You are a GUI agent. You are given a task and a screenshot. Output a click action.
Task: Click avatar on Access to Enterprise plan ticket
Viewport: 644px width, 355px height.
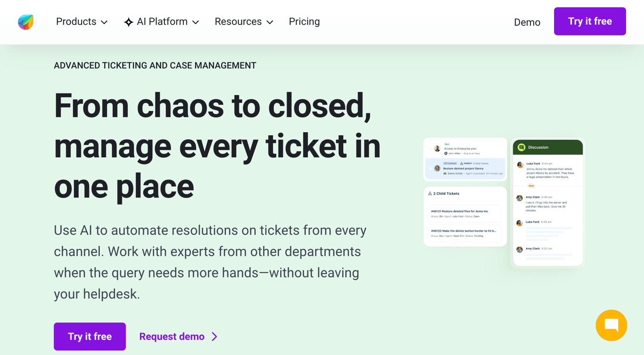click(437, 149)
